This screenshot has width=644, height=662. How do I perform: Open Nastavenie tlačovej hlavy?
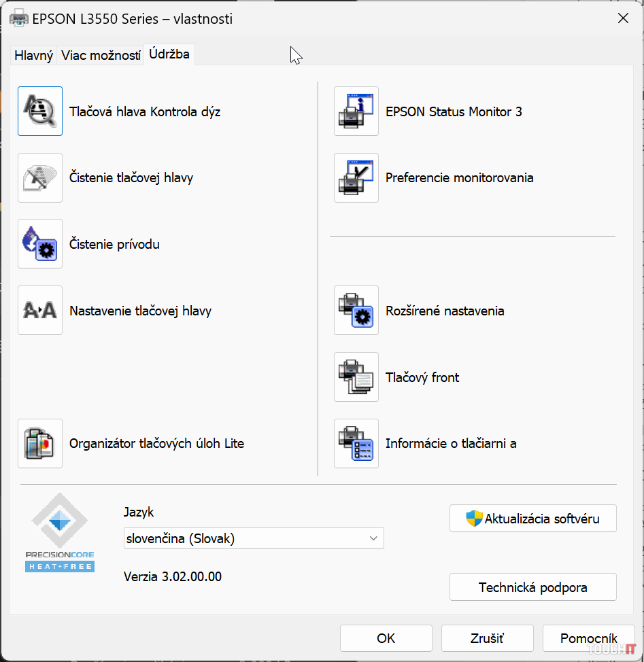pos(39,311)
